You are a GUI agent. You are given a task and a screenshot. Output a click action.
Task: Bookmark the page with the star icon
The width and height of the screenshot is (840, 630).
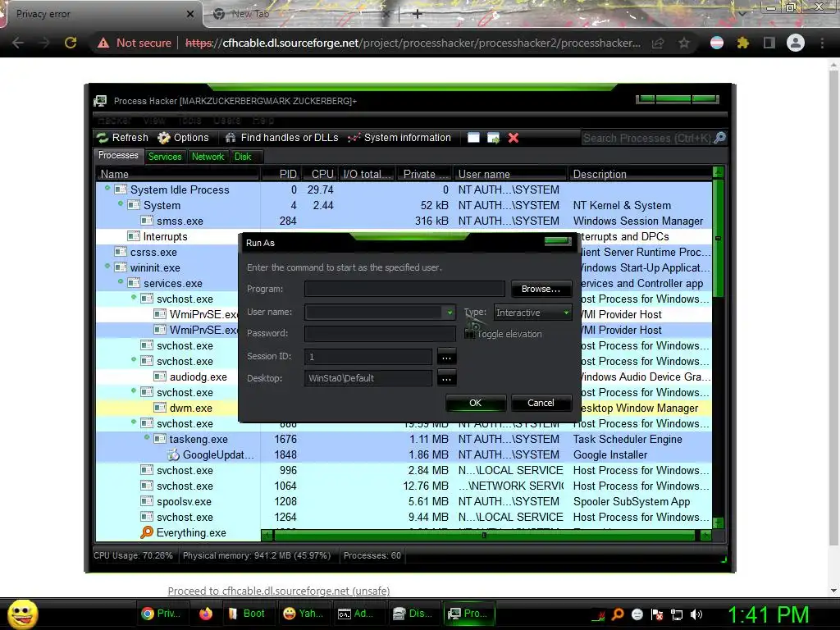click(x=684, y=43)
